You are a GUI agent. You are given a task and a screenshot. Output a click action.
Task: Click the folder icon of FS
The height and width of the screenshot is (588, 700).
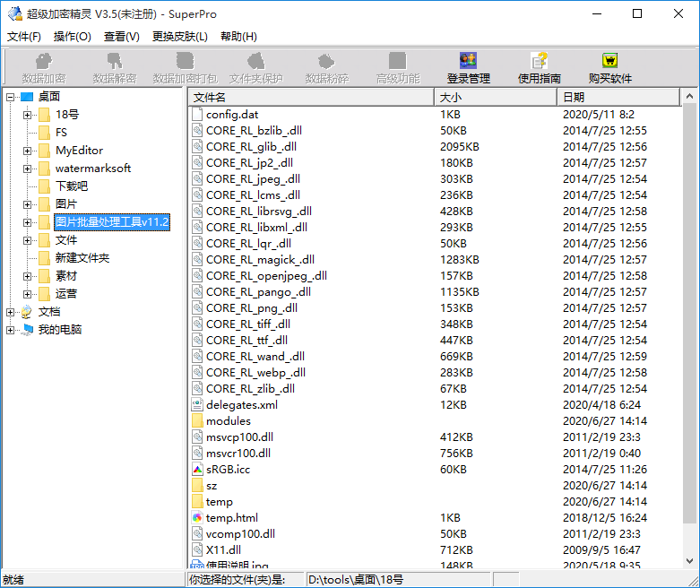(44, 133)
